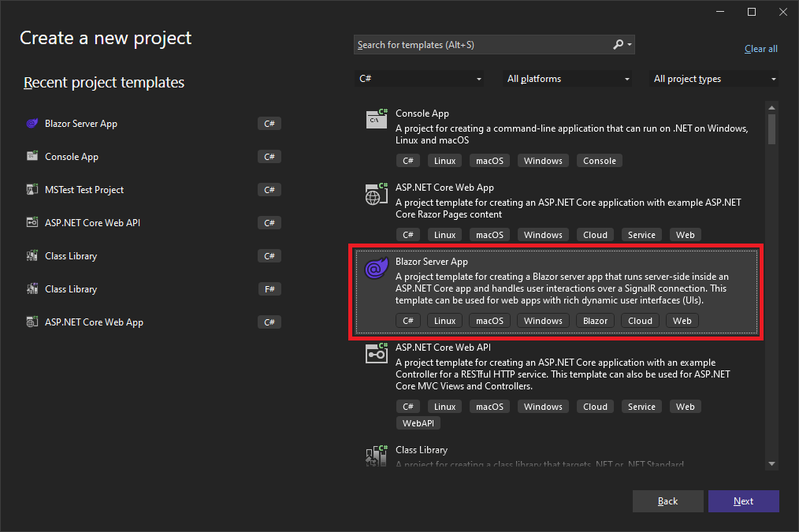
Task: Click the Web tag under Blazor Server App
Action: pos(682,321)
